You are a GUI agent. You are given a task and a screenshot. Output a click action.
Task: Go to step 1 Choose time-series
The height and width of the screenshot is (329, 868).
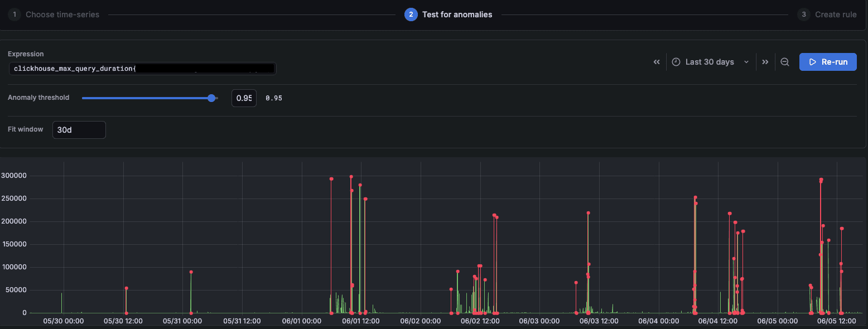(54, 14)
